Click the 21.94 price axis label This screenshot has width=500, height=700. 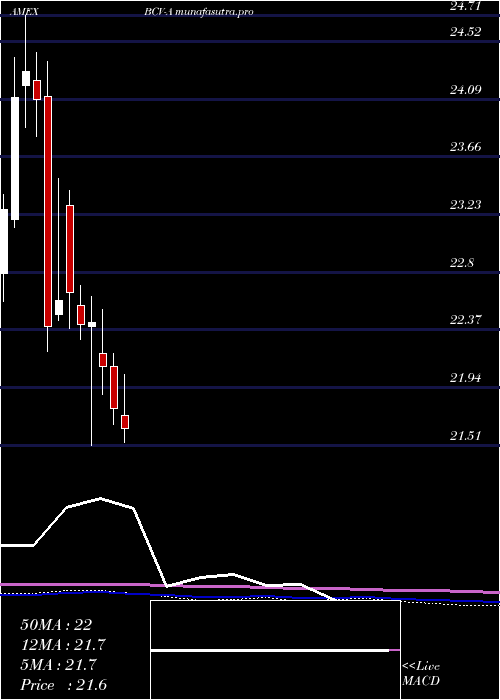(x=465, y=378)
